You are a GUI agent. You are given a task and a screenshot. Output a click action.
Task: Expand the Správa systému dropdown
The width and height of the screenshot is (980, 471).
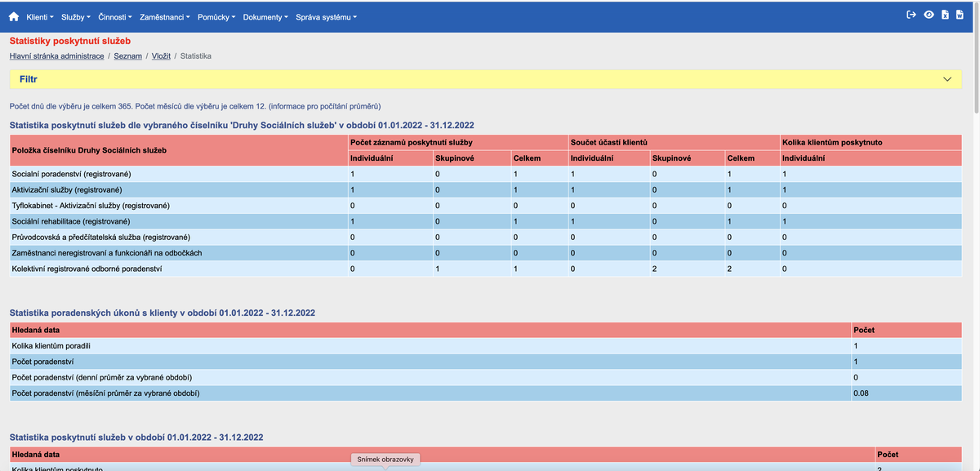327,16
